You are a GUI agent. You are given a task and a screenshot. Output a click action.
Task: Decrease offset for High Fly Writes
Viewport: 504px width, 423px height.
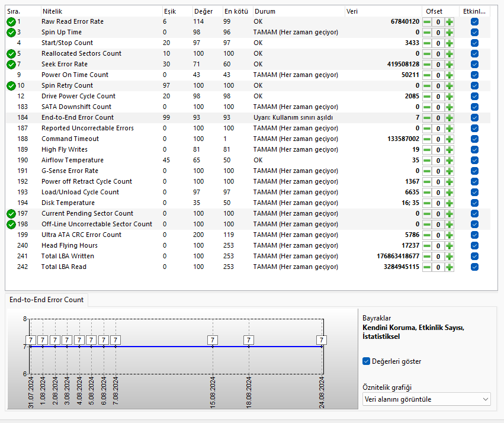[x=427, y=150]
